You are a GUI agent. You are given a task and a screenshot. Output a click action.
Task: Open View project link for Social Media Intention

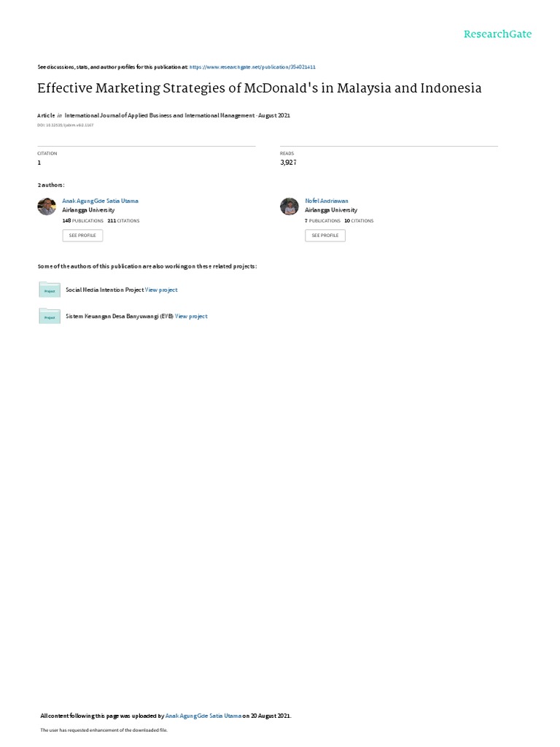[x=161, y=290]
